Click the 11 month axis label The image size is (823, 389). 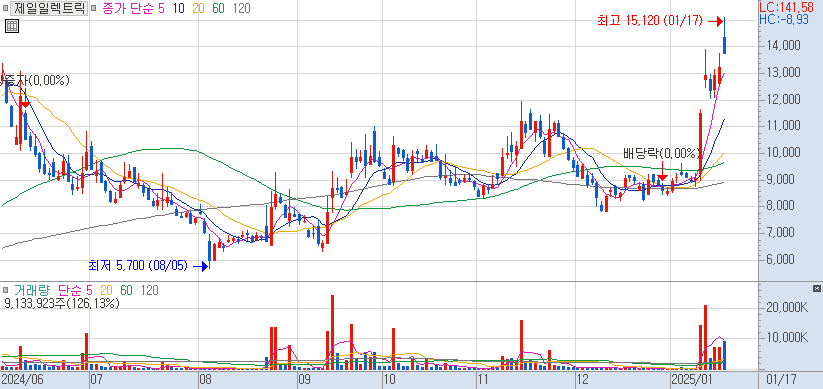coord(482,380)
